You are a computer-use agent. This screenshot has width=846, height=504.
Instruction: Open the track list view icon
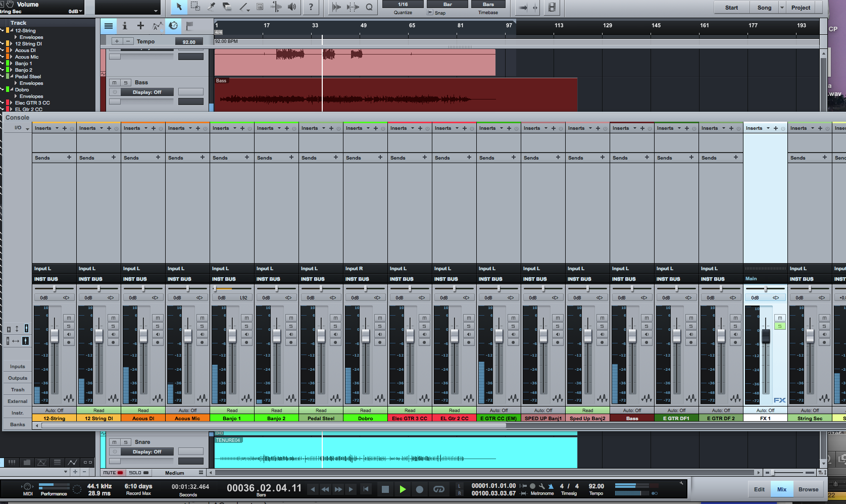pos(109,26)
